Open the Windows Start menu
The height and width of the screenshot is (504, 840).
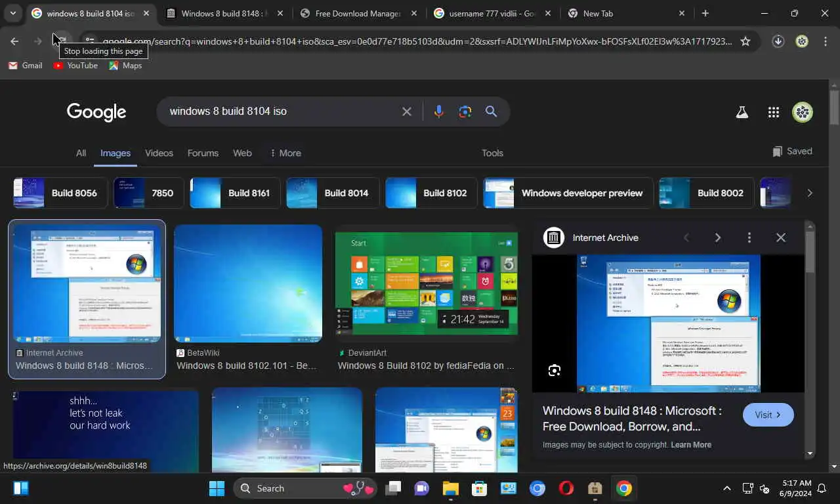217,488
